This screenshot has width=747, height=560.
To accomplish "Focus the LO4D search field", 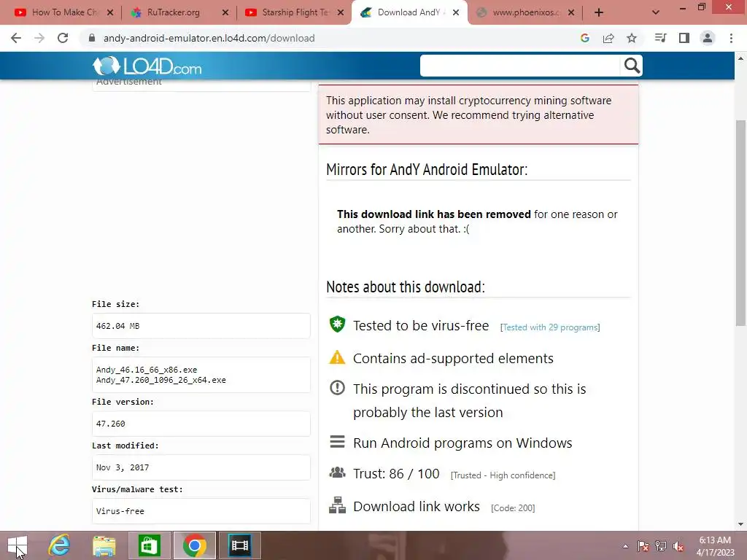I will tap(519, 66).
